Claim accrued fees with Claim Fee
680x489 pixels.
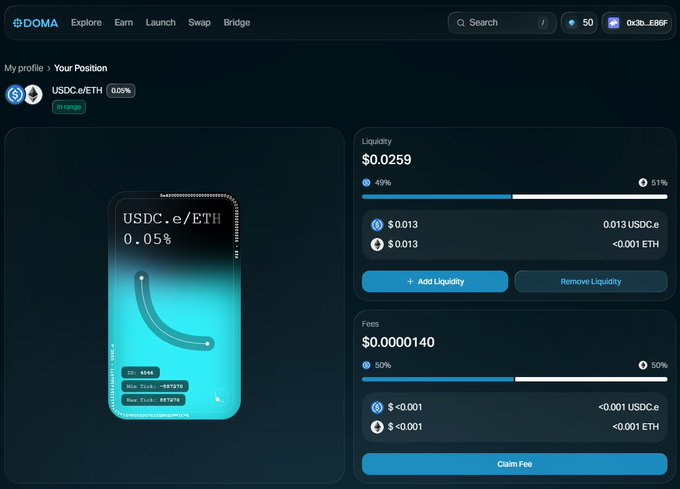pos(514,464)
